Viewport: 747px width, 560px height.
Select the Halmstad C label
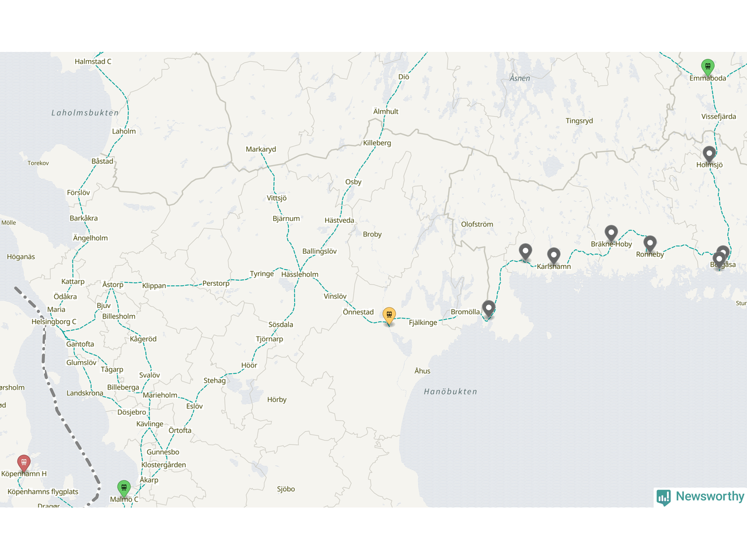[93, 61]
